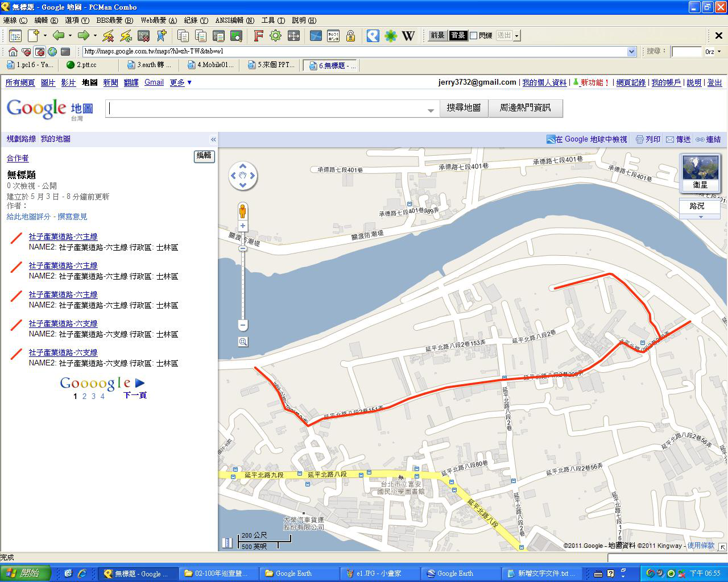This screenshot has height=582, width=728.
Task: Click the padlock toolbar icon
Action: click(x=351, y=36)
